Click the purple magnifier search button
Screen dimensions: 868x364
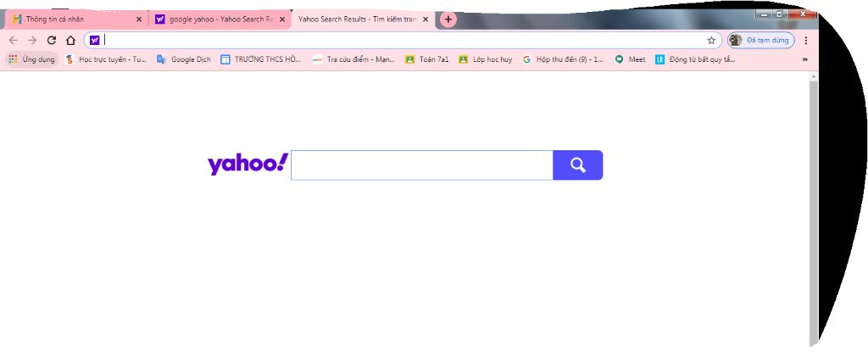(578, 165)
